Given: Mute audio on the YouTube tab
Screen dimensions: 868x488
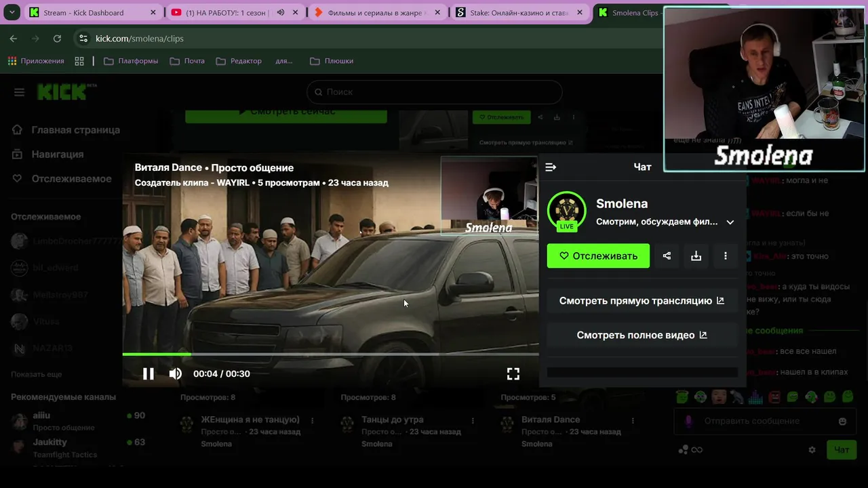Looking at the screenshot, I should pos(281,13).
